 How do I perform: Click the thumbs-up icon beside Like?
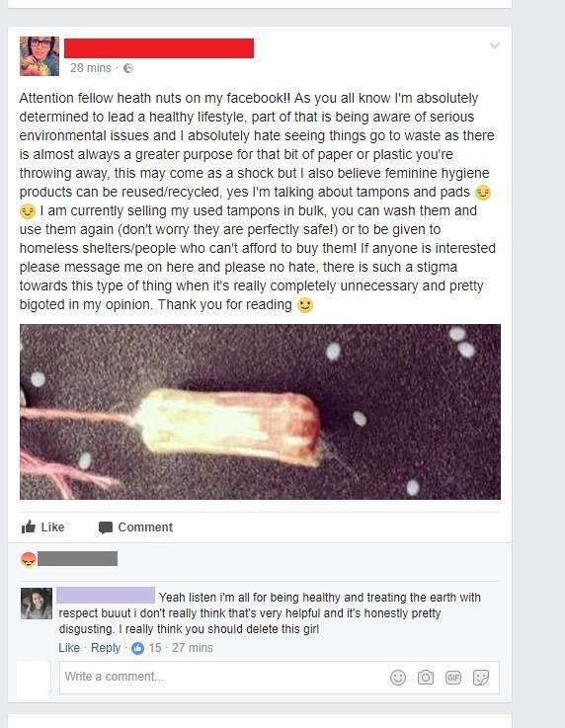pyautogui.click(x=29, y=526)
